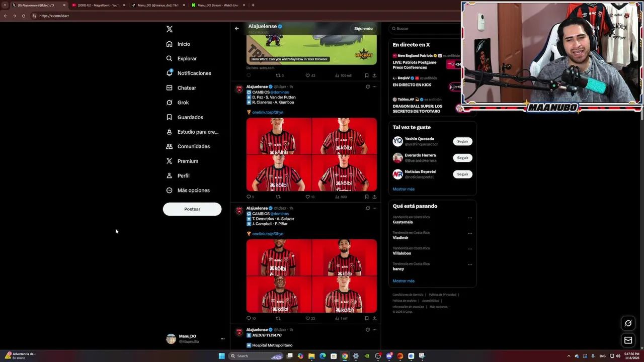This screenshot has height=362, width=644.
Task: Open Grok explain on T. Demetrius post
Action: pos(368,208)
